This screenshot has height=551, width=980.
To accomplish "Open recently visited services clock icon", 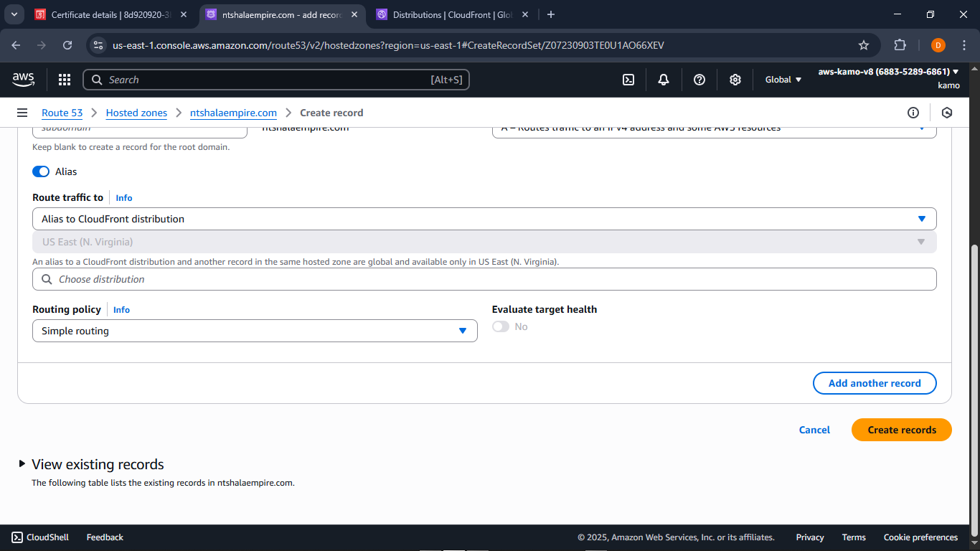I will (x=947, y=113).
